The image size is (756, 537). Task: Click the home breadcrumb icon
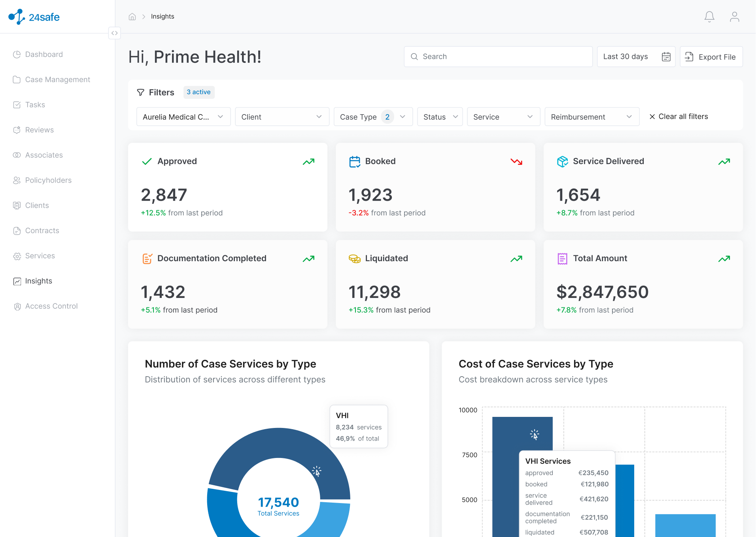click(132, 17)
